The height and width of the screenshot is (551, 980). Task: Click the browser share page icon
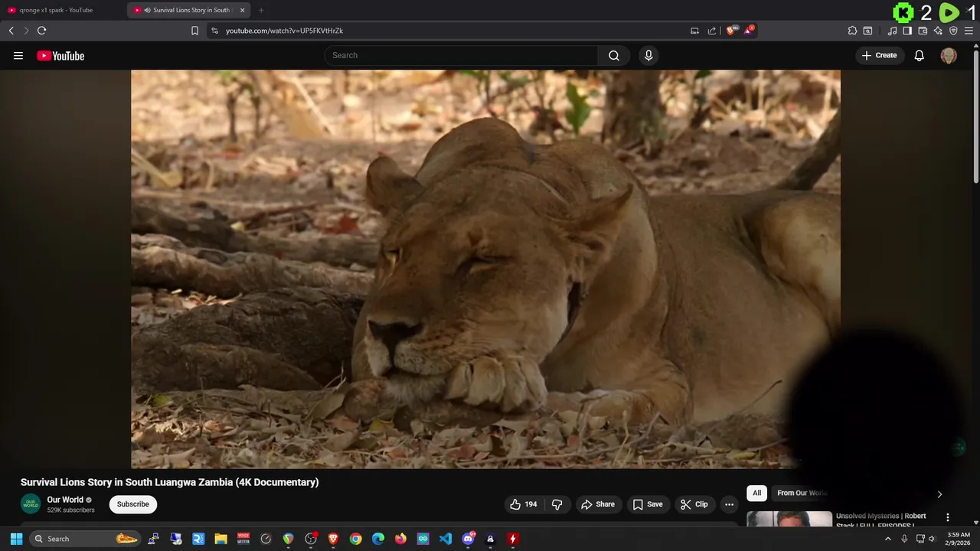[x=712, y=31]
